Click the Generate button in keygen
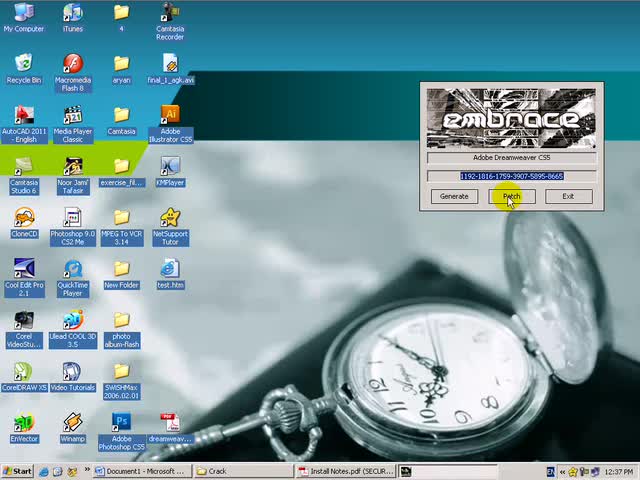640x480 pixels. [454, 196]
